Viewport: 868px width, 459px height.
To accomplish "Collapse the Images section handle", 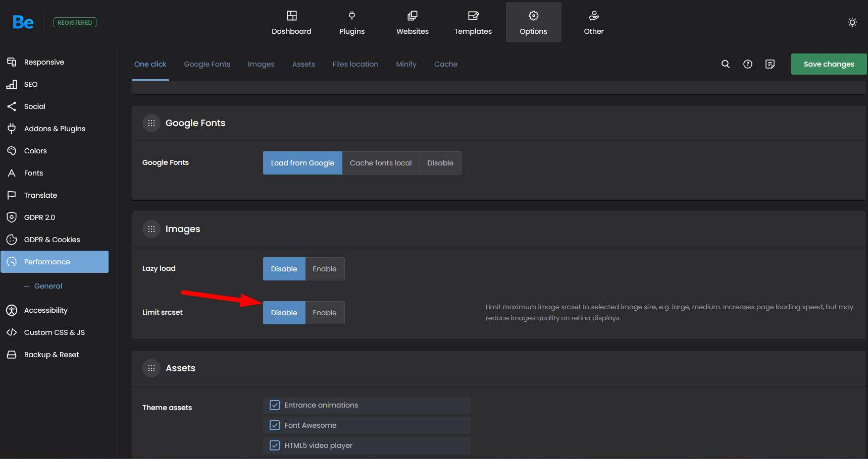I will click(x=151, y=229).
